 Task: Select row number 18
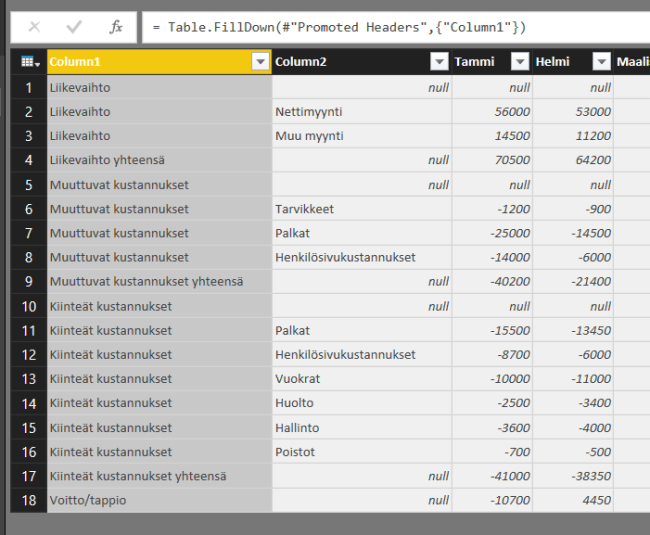pos(29,500)
